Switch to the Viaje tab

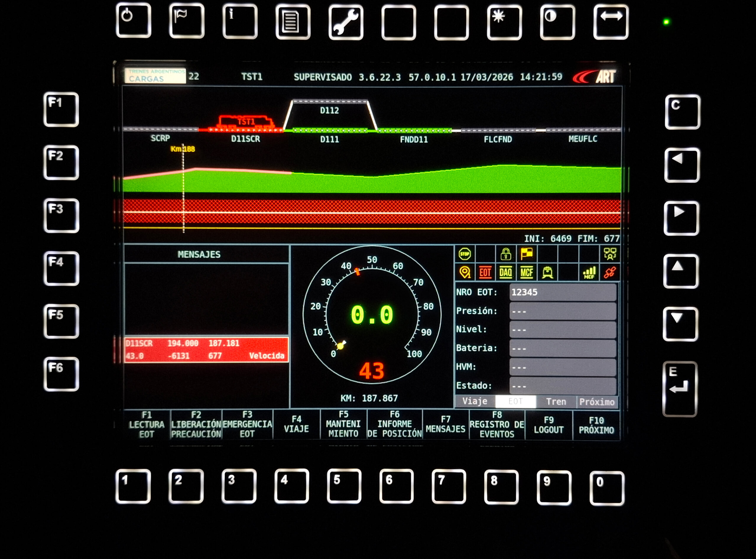475,402
